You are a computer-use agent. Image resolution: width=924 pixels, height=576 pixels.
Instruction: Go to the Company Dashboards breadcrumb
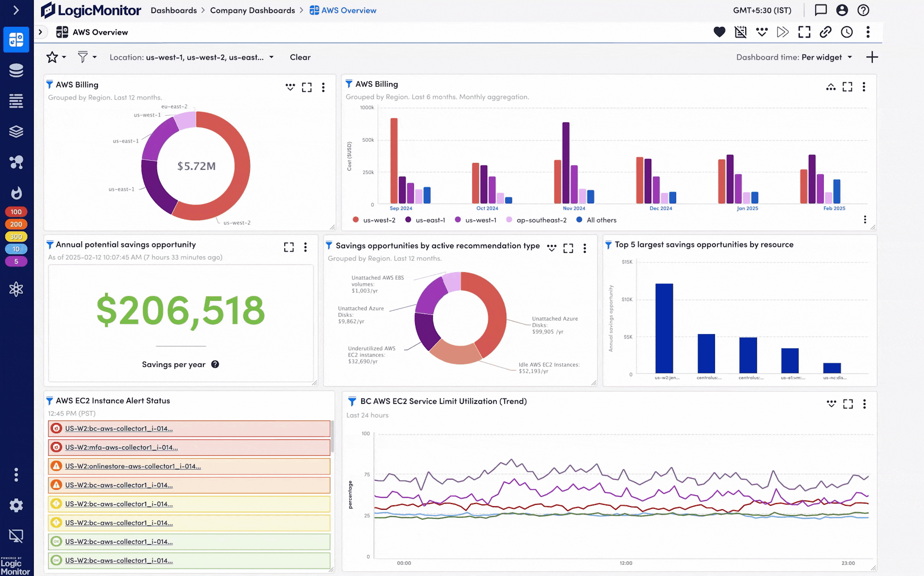pyautogui.click(x=252, y=10)
